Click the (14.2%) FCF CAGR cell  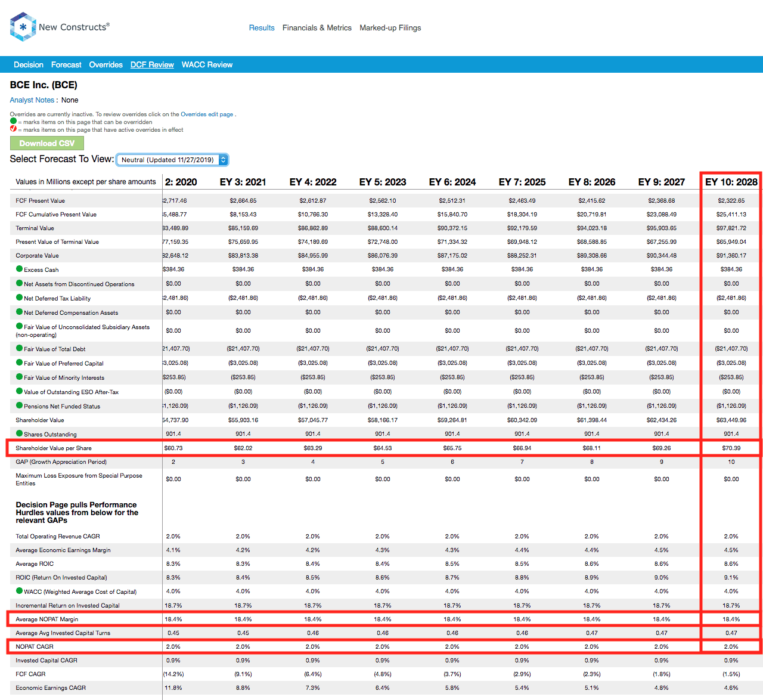(173, 674)
